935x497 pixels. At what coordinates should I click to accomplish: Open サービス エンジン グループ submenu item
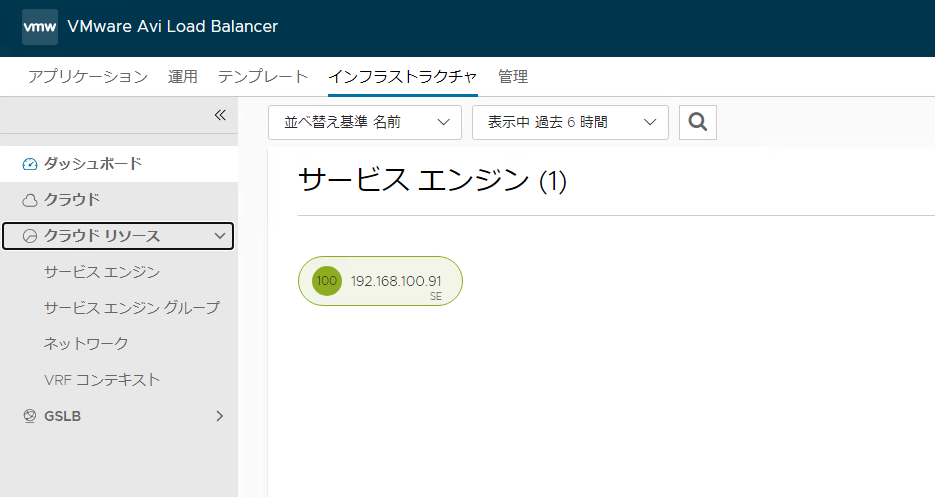click(x=132, y=308)
